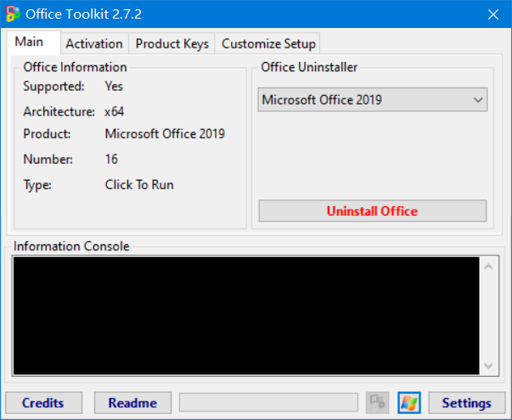Image resolution: width=512 pixels, height=420 pixels.
Task: View the Readme file
Action: (x=132, y=402)
